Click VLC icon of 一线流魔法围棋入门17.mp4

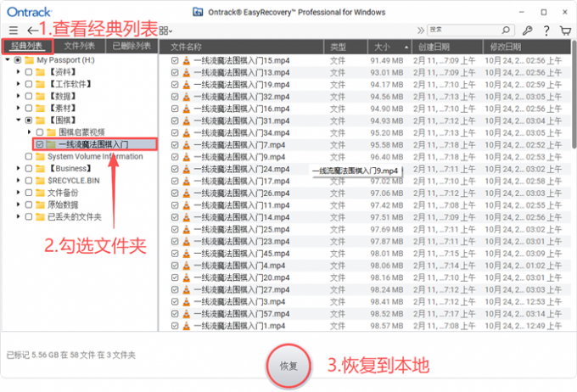coord(187,181)
